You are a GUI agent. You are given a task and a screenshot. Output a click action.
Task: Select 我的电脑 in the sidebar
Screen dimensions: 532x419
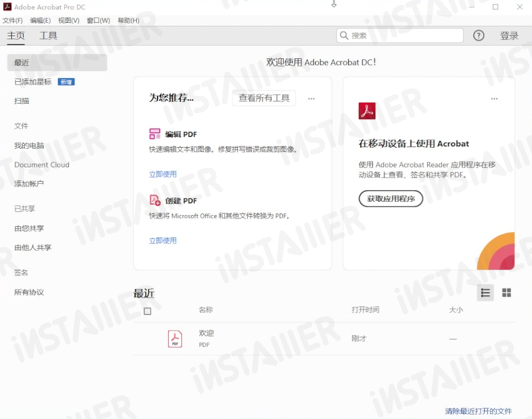point(29,146)
